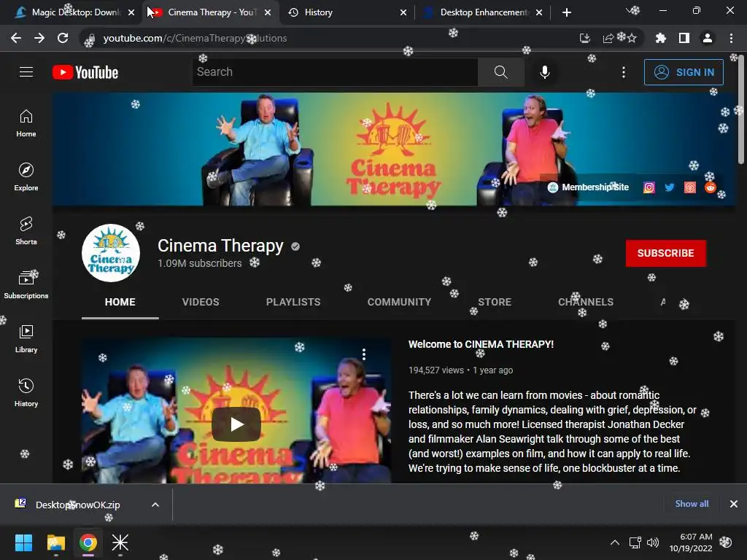Show hidden system tray icons
Screen dimensions: 747x560
(x=615, y=542)
